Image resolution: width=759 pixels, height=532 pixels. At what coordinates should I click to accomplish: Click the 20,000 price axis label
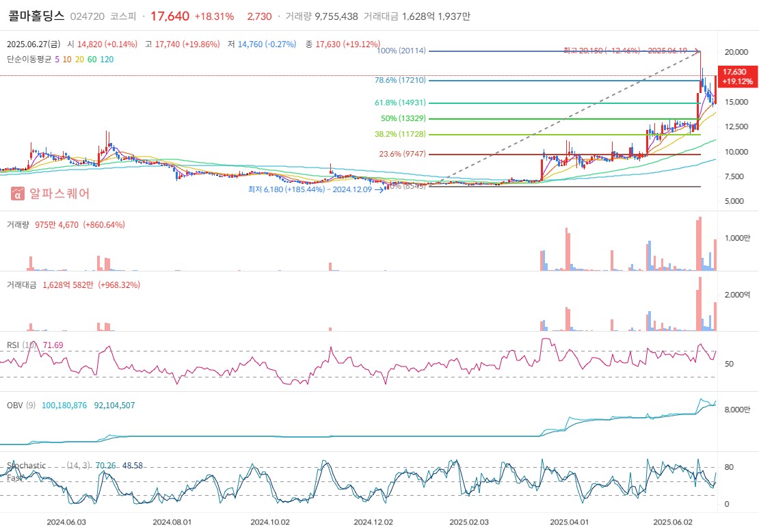736,52
